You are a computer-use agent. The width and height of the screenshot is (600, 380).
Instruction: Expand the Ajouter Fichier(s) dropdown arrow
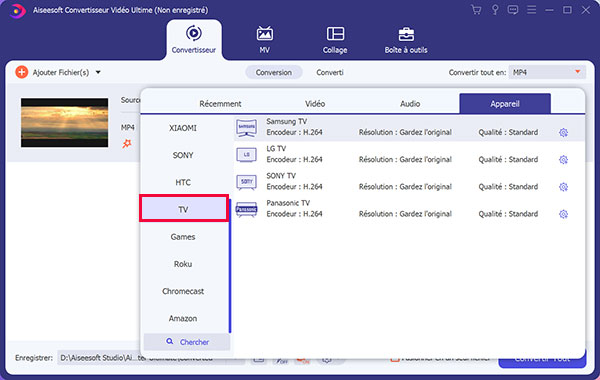[98, 72]
